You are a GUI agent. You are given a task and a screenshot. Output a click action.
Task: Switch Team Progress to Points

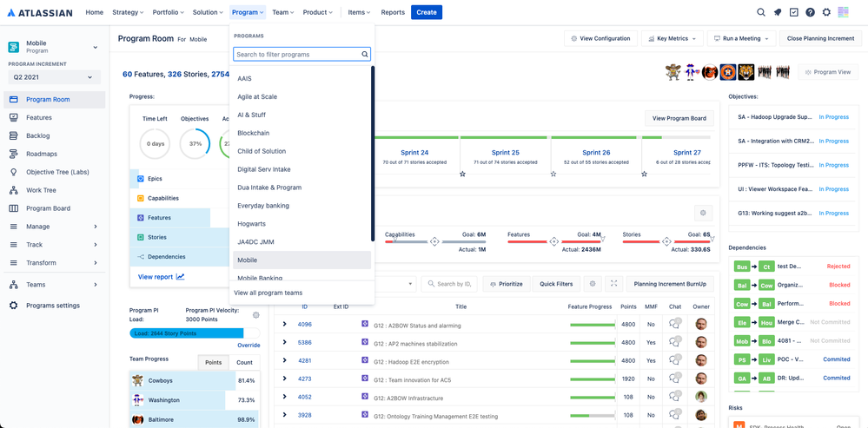coord(213,362)
